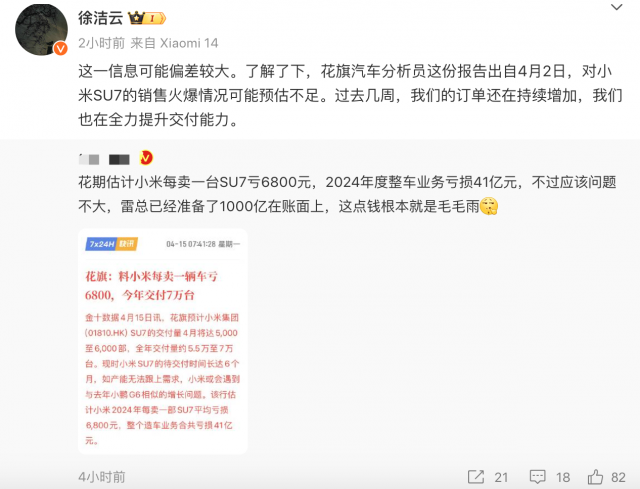Open the quoted post text about 花期 estimate
This screenshot has width=640, height=489.
coord(347,194)
